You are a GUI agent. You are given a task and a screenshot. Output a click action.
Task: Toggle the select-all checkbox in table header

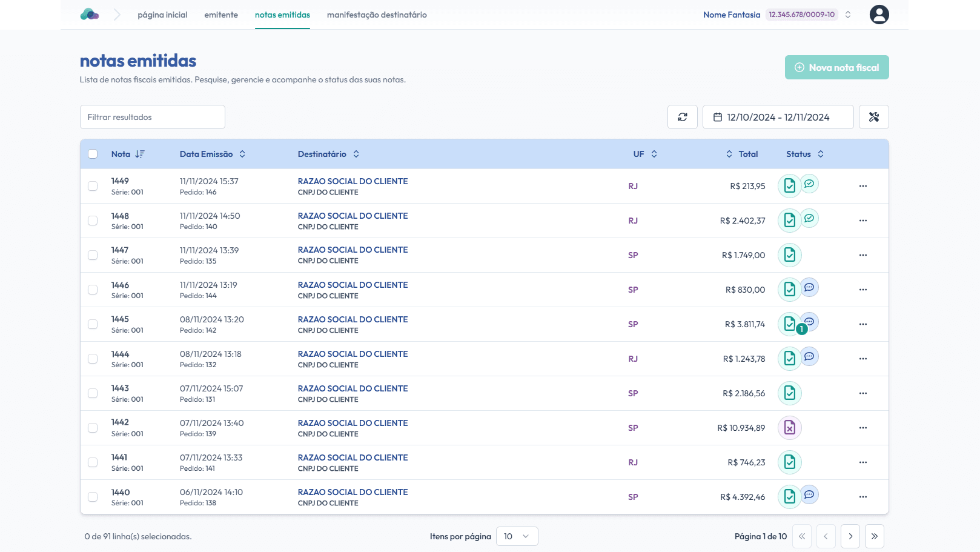93,154
